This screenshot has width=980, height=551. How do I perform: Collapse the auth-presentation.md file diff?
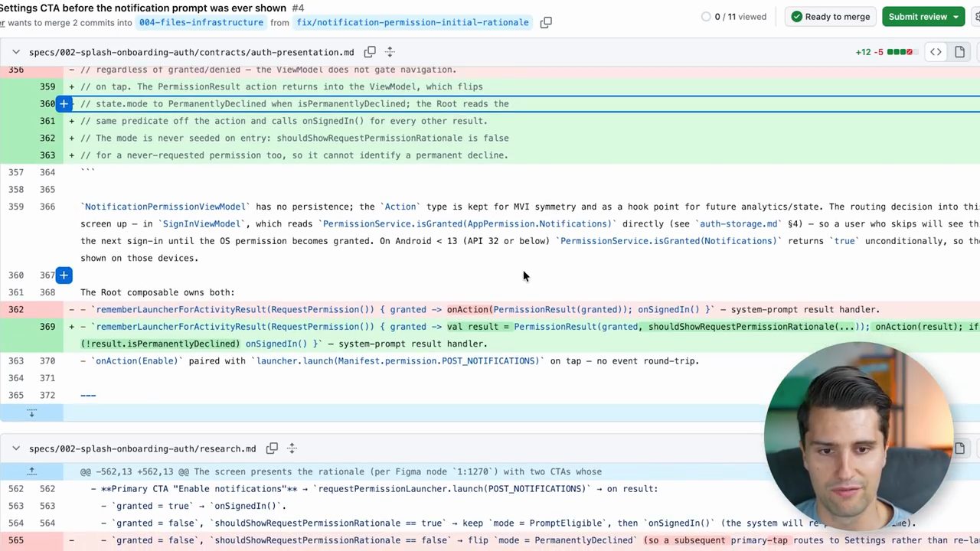tap(16, 52)
